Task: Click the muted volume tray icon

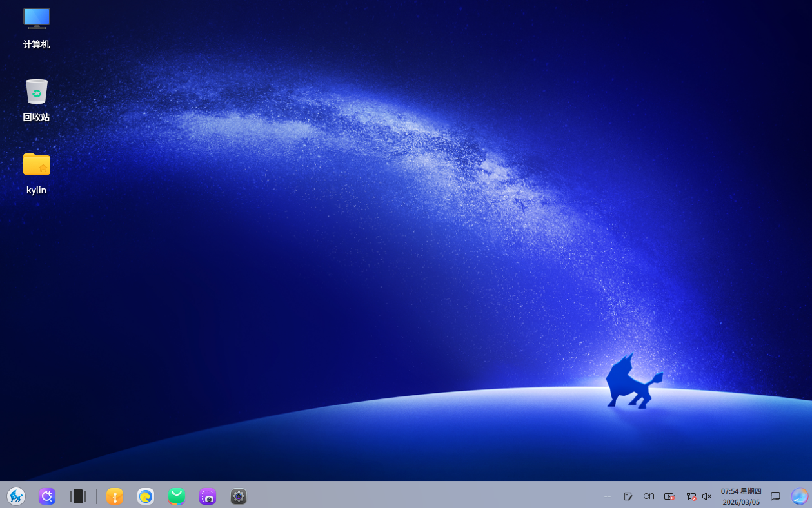Action: [707, 496]
